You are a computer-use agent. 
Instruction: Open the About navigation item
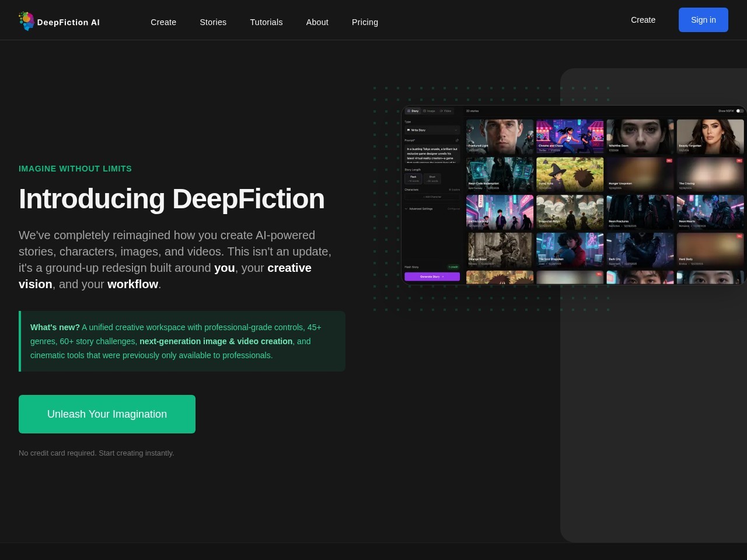tap(317, 22)
